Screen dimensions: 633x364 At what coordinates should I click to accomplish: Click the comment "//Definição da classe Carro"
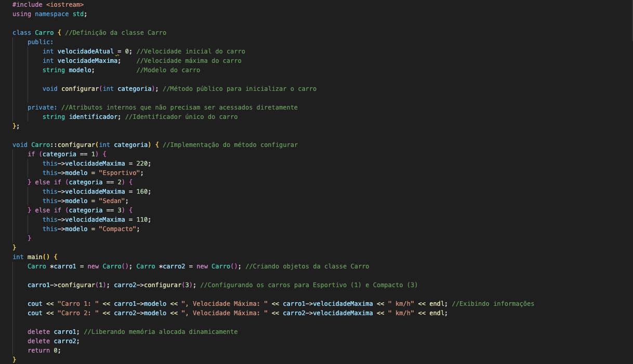pos(116,33)
